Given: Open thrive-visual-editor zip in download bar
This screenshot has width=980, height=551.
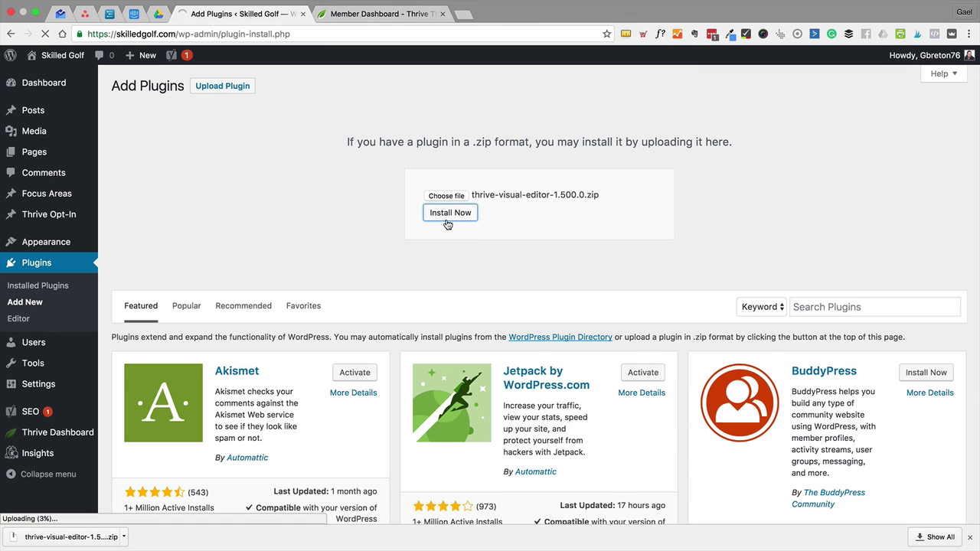Looking at the screenshot, I should [x=64, y=536].
